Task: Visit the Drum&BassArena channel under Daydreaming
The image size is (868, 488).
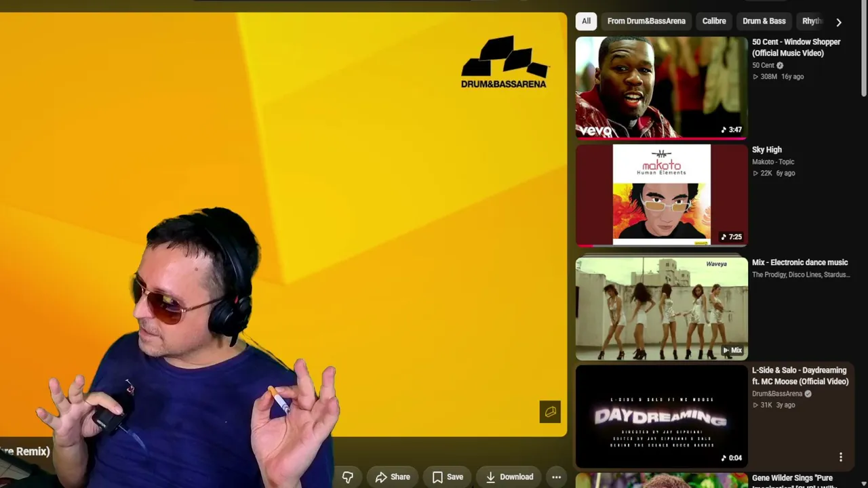Action: point(777,394)
